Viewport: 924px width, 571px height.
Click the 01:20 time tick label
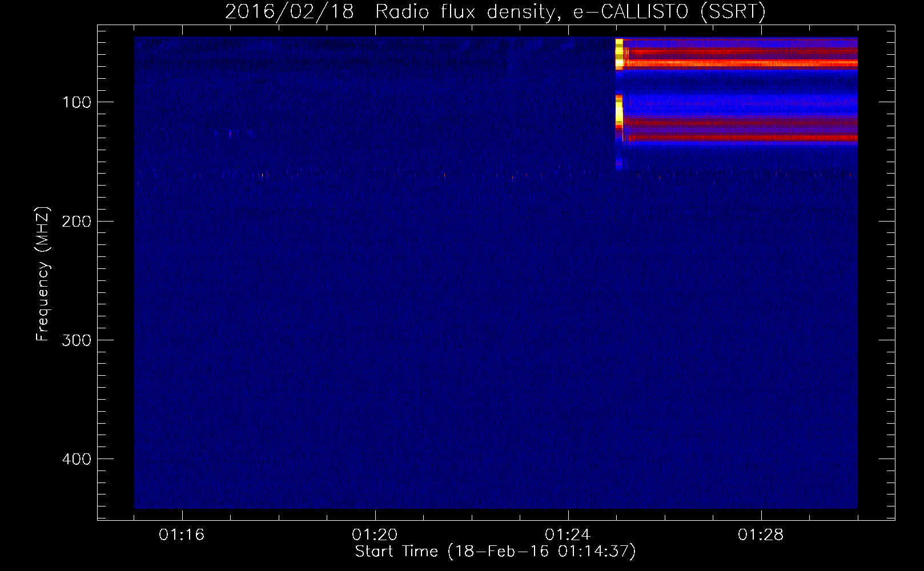click(x=375, y=535)
